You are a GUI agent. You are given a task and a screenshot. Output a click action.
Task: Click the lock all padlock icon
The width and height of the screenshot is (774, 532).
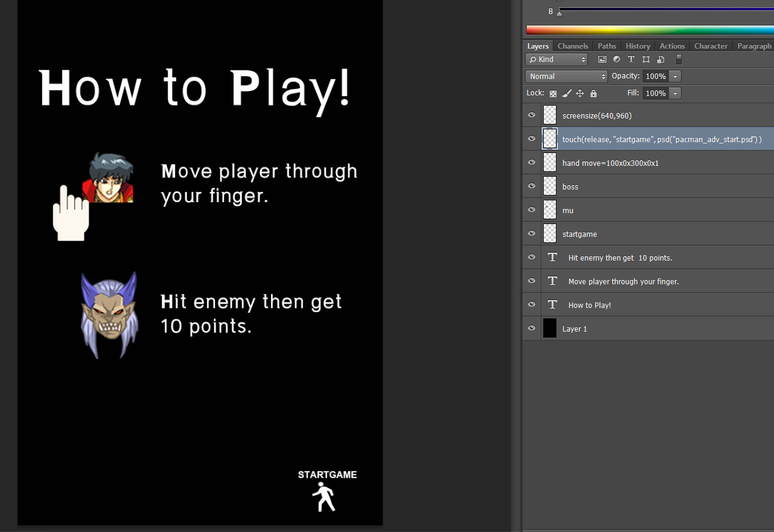click(x=594, y=94)
